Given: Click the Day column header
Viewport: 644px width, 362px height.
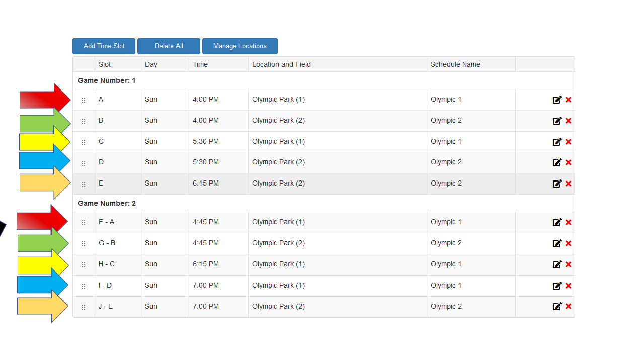Looking at the screenshot, I should click(165, 64).
